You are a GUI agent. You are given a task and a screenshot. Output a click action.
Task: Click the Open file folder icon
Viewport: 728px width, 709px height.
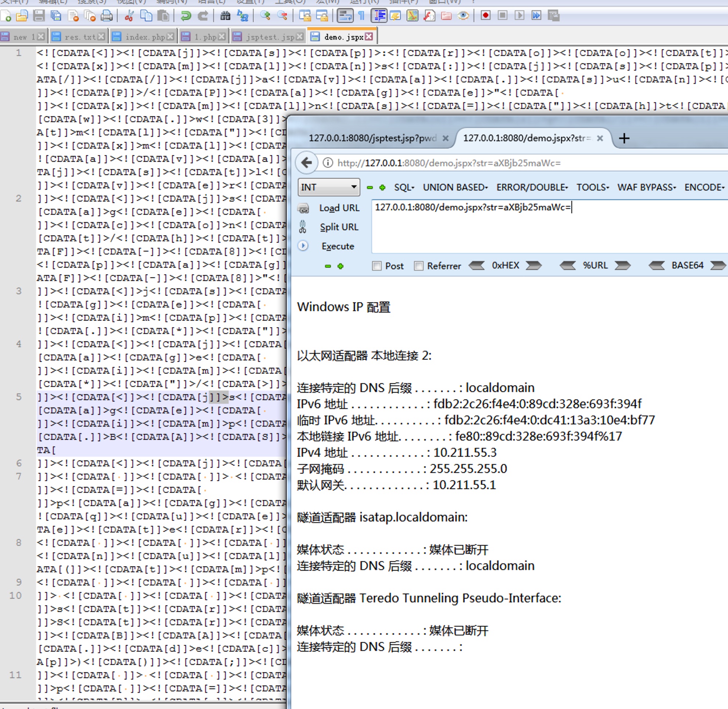tap(22, 16)
